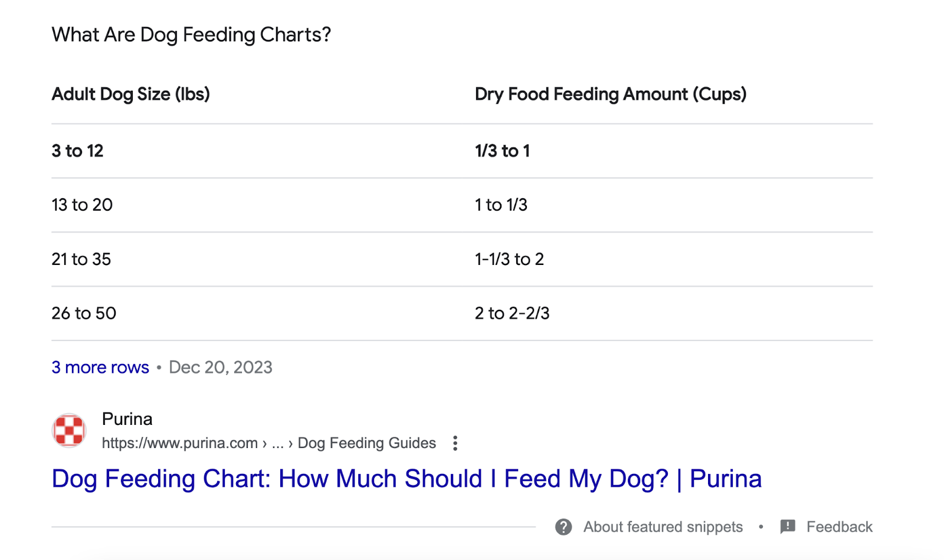Click the "What Are Dog Feeding Charts?" heading
944x560 pixels.
pyautogui.click(x=191, y=35)
